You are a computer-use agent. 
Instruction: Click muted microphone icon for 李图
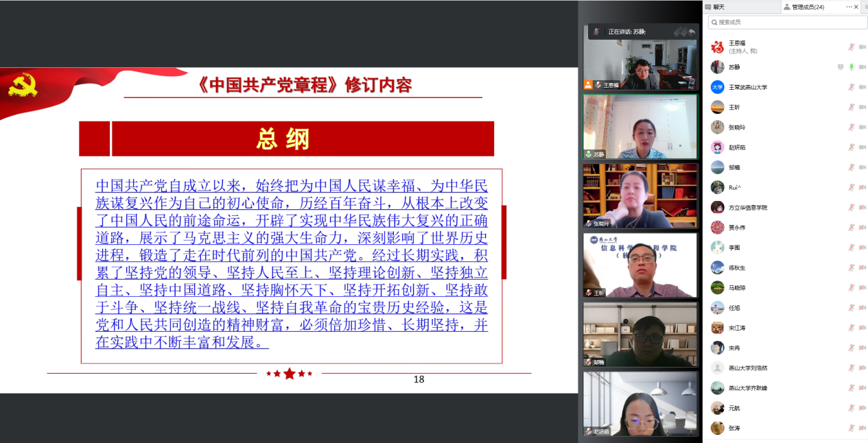(x=852, y=248)
